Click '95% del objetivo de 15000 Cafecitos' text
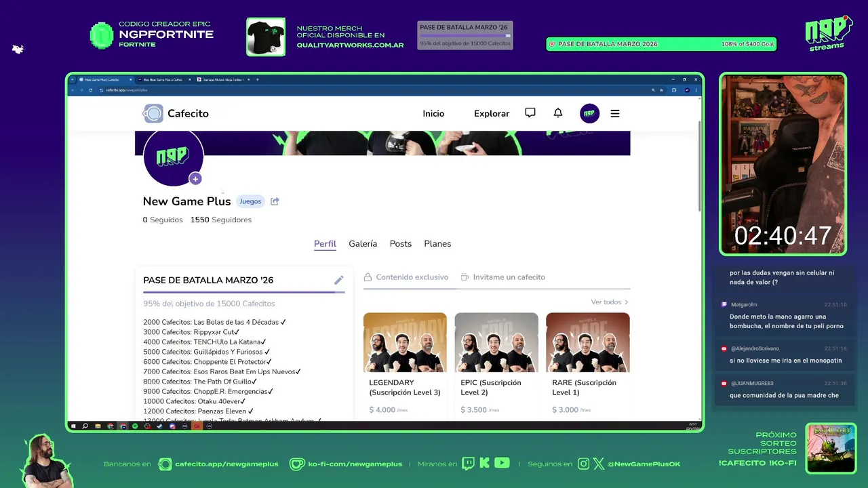Viewport: 868px width, 488px height. (x=209, y=304)
